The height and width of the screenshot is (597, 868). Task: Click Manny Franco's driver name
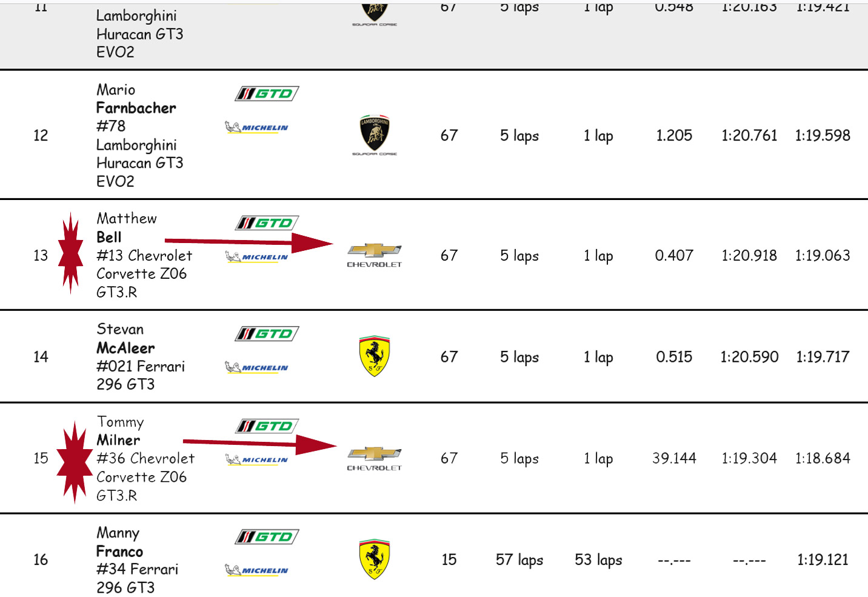[x=119, y=542]
